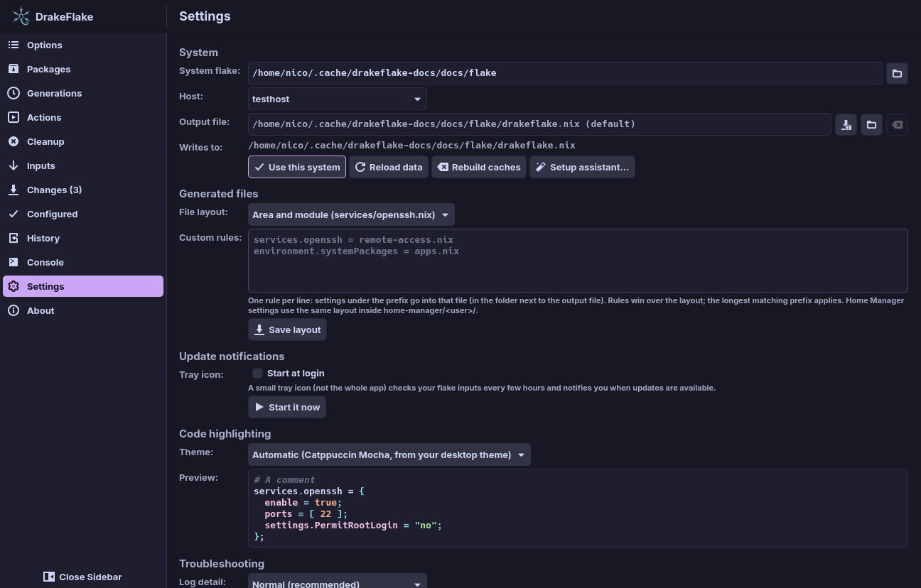Browse for System flake folder
921x588 pixels.
click(897, 73)
